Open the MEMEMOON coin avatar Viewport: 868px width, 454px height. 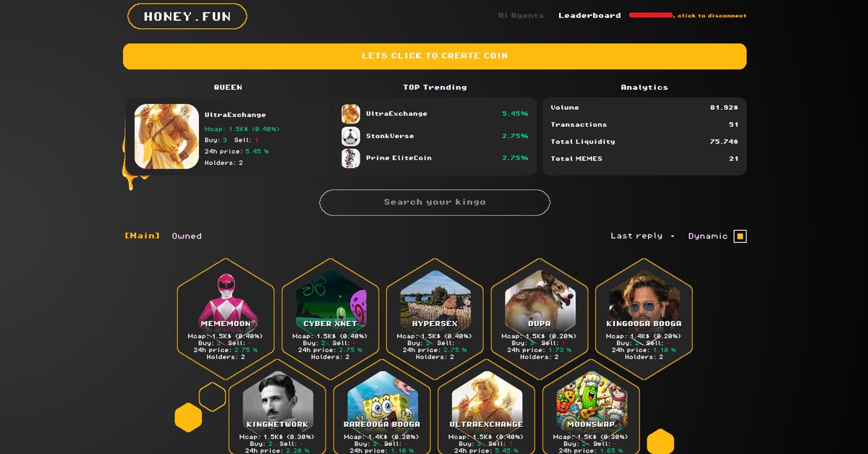coord(226,296)
